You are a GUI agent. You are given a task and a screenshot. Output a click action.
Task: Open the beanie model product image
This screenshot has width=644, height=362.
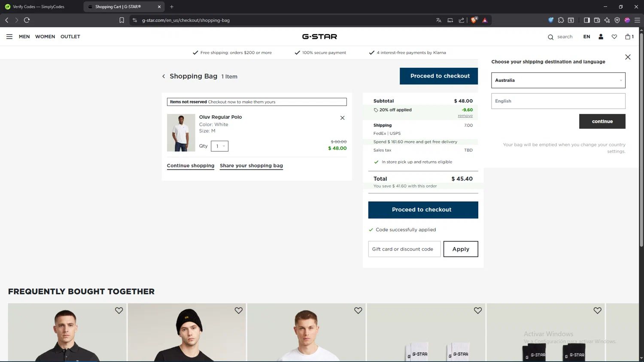tap(187, 333)
